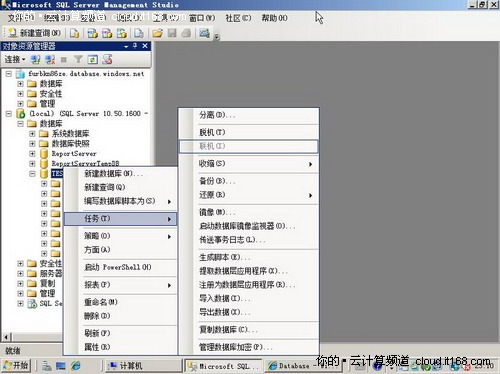Open the 策略(O) submenu
500x374 pixels.
[x=120, y=236]
